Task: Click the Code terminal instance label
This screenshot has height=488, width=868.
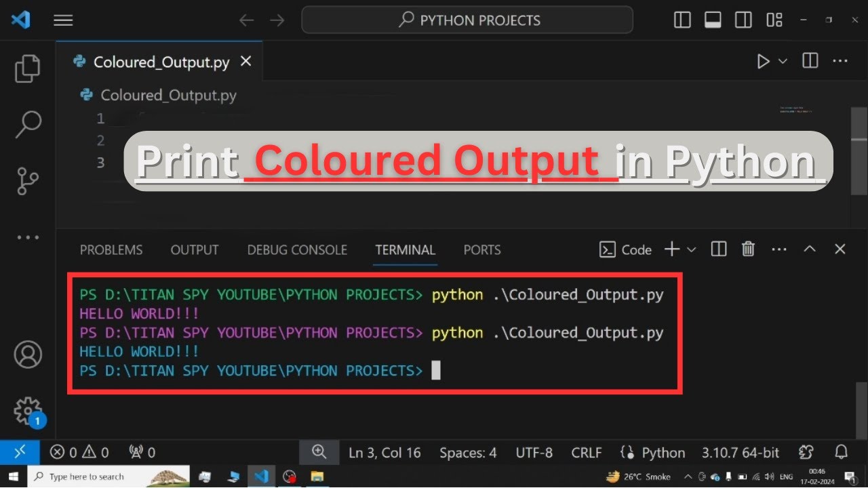Action: [626, 249]
